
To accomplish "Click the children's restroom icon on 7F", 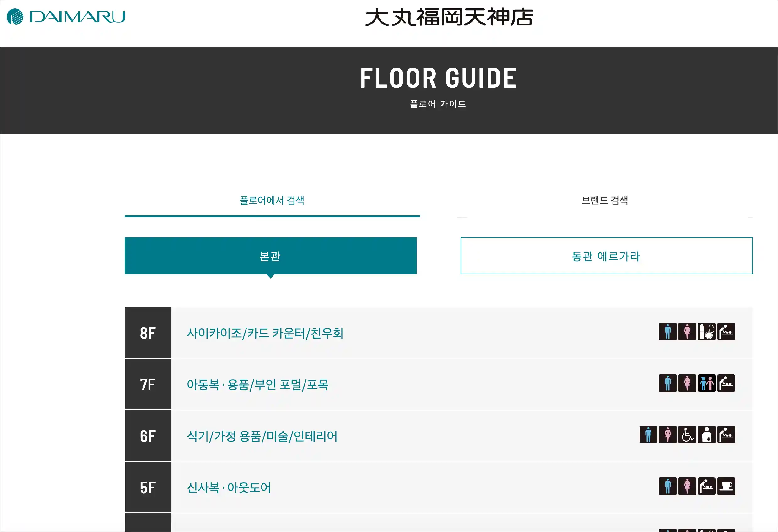I will point(706,383).
